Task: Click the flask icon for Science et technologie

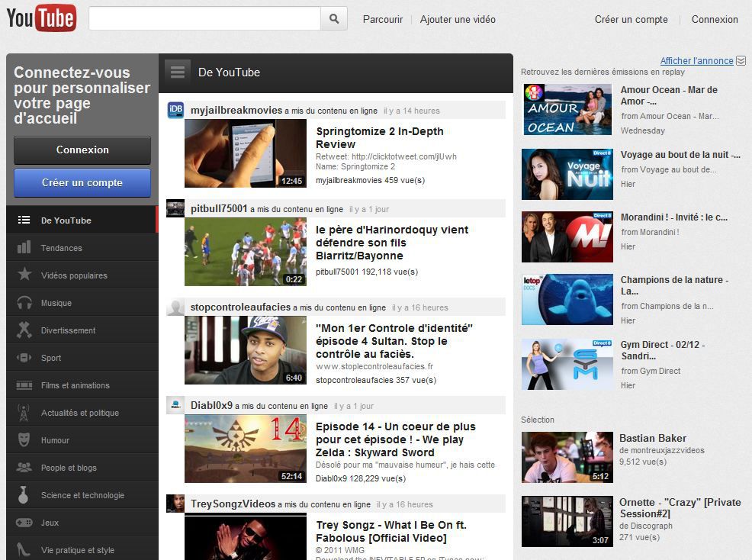Action: (x=23, y=494)
